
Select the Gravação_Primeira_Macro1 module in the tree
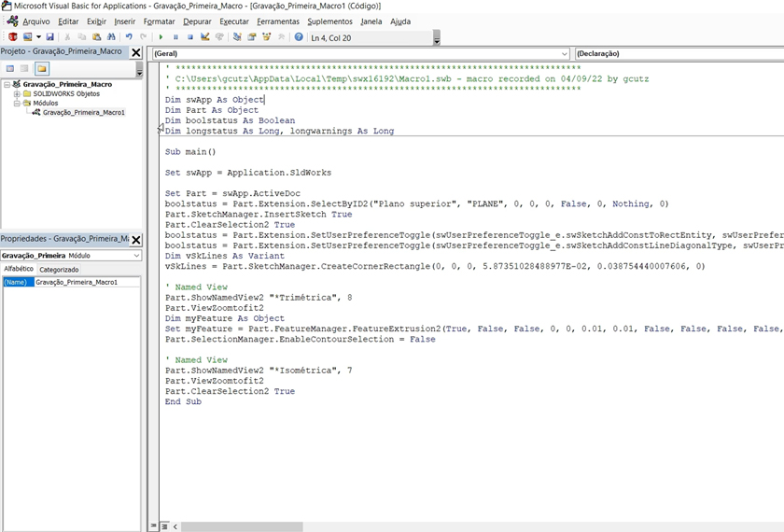pos(83,112)
